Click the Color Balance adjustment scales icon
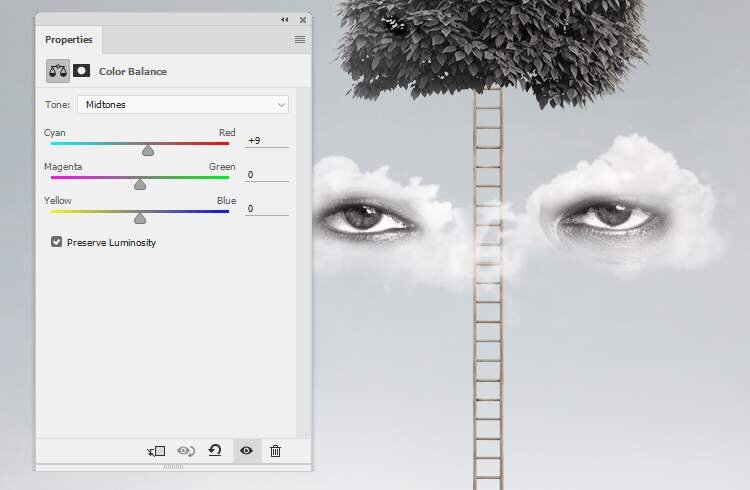This screenshot has height=490, width=750. click(x=58, y=71)
